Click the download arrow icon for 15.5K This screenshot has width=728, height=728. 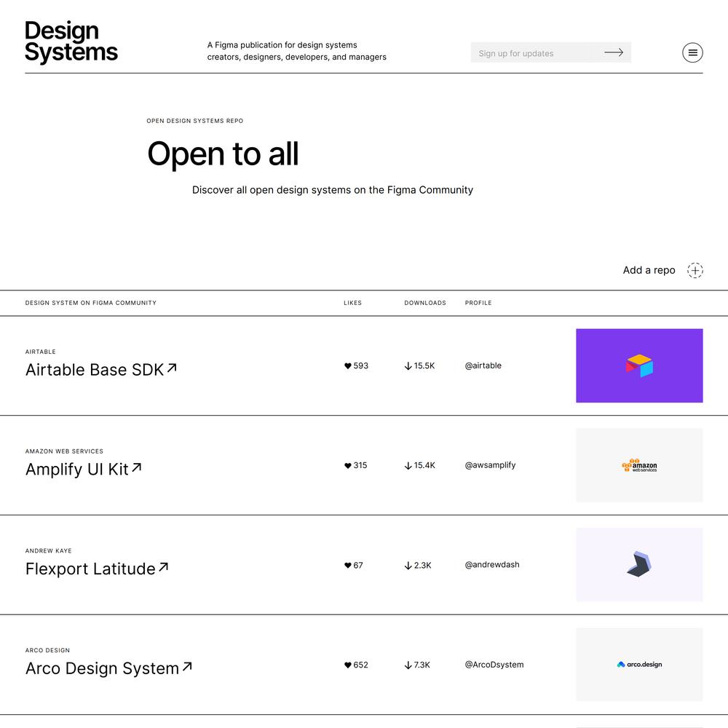pos(408,366)
